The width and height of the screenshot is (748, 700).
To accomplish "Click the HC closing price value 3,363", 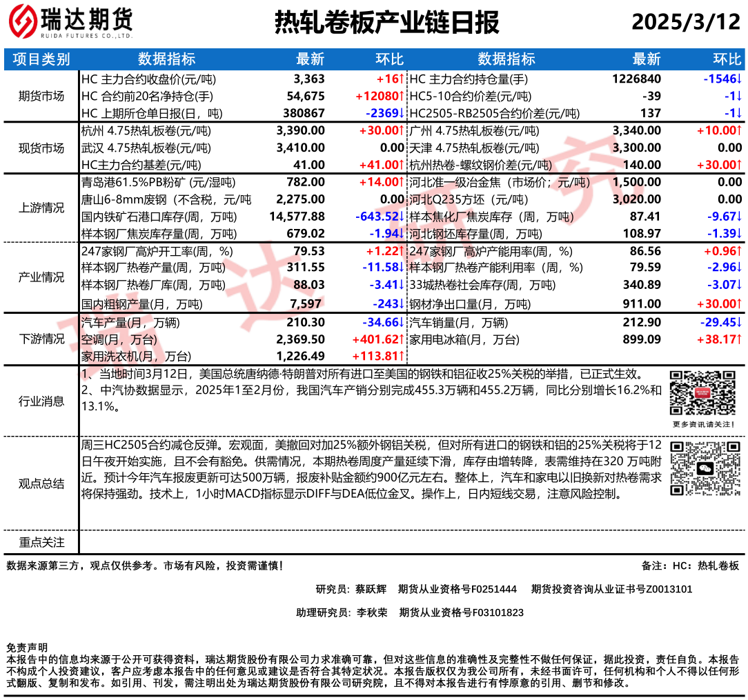I will 308,79.
